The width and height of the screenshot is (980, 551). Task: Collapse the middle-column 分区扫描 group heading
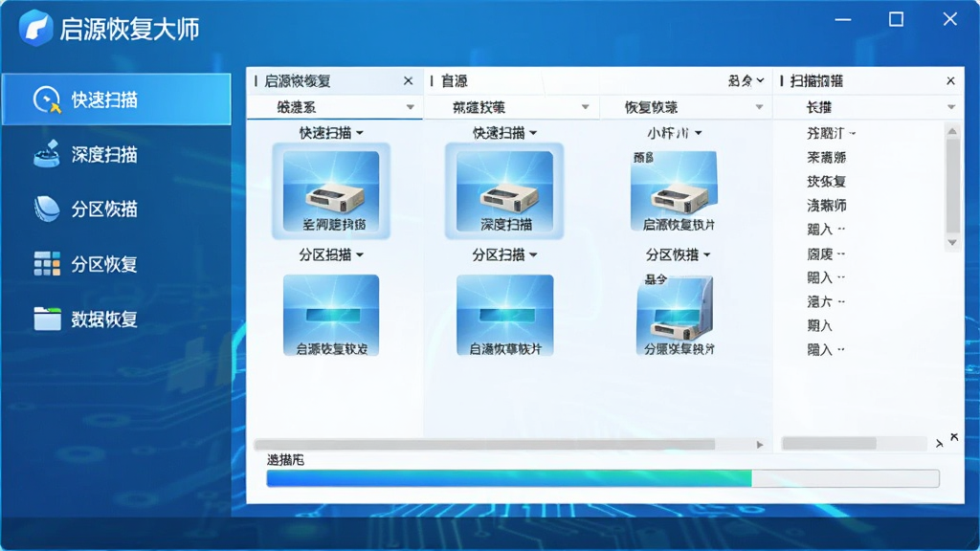click(x=504, y=254)
